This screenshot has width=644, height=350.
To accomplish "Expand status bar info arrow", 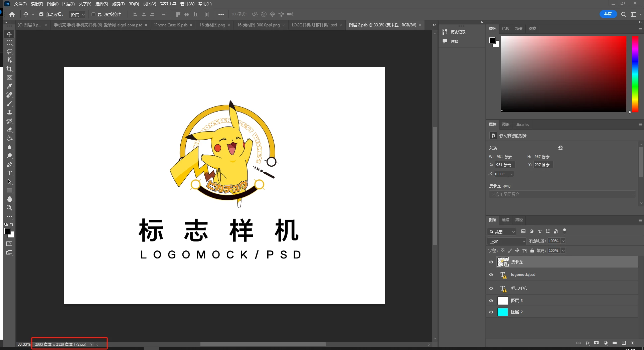I will 91,344.
